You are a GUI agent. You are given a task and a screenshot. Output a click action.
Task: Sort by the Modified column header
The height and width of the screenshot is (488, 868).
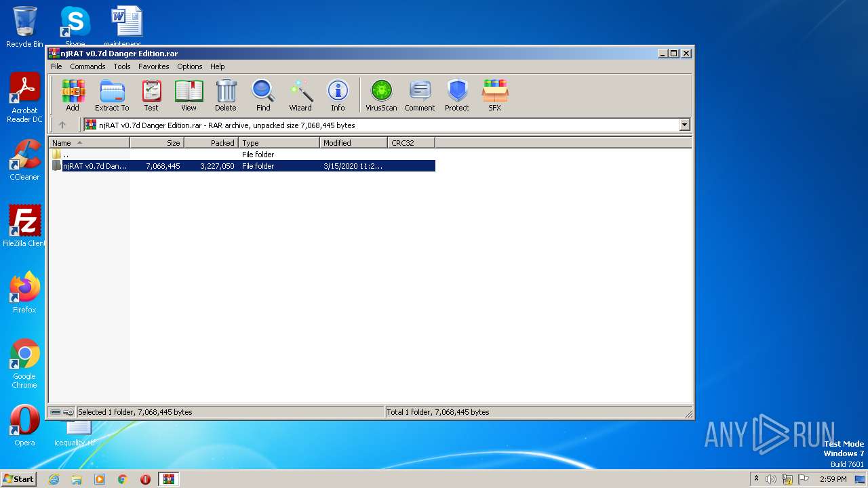(x=353, y=143)
